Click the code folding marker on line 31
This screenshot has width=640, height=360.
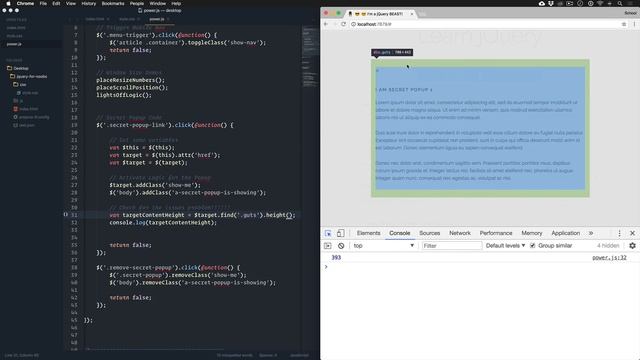coord(66,214)
